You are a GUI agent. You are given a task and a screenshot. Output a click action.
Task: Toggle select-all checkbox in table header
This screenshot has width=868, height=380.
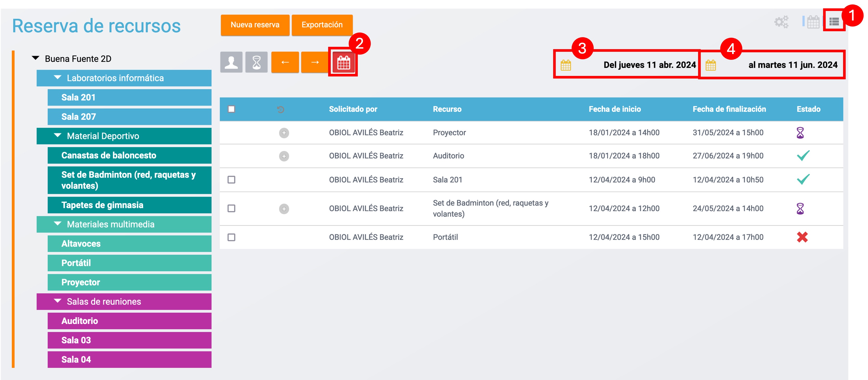[231, 109]
